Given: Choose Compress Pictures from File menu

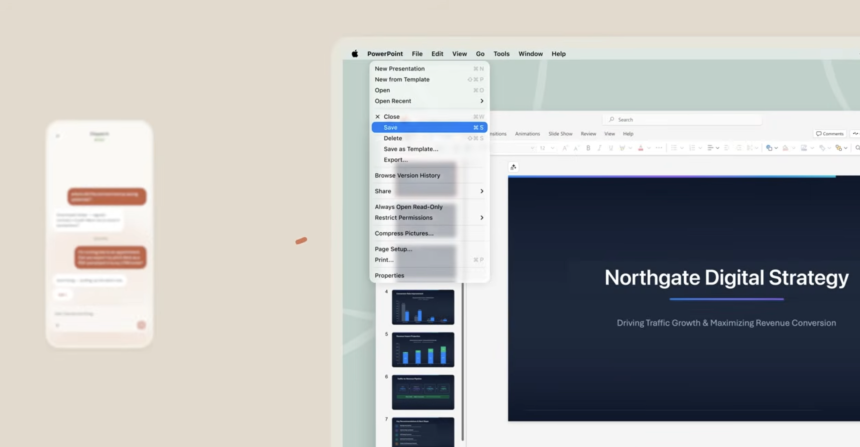Looking at the screenshot, I should point(429,233).
